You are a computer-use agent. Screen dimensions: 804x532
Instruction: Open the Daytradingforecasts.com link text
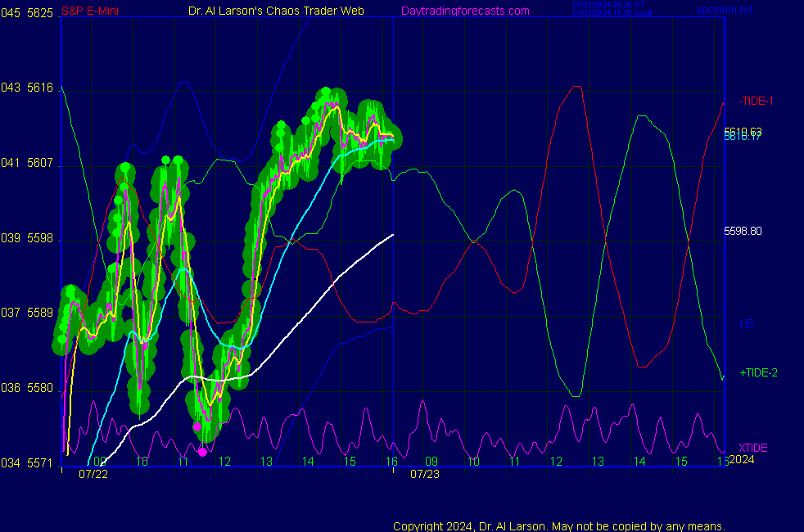click(x=465, y=11)
